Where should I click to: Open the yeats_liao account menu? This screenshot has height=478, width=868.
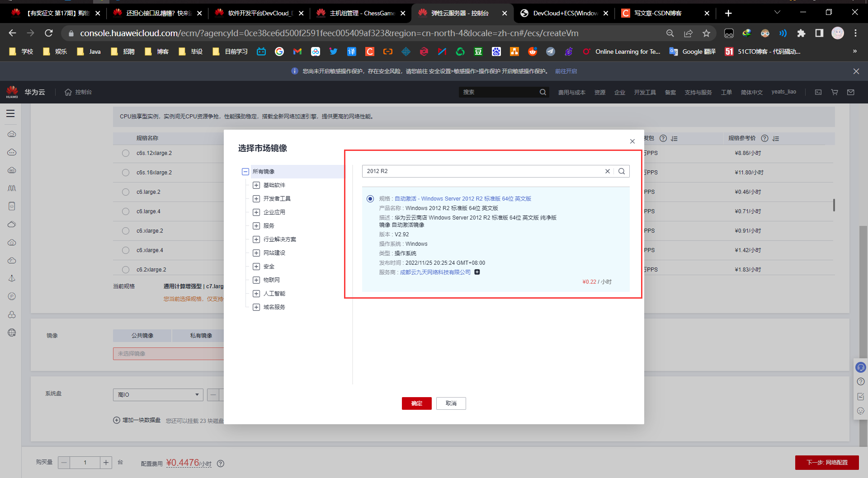783,92
